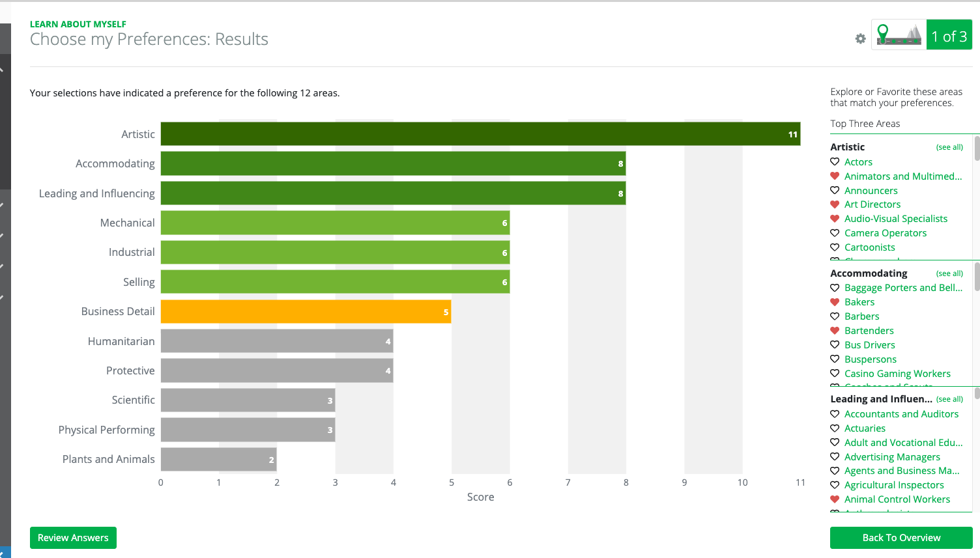
Task: Click '(see all)' next to Accommodating
Action: (949, 273)
